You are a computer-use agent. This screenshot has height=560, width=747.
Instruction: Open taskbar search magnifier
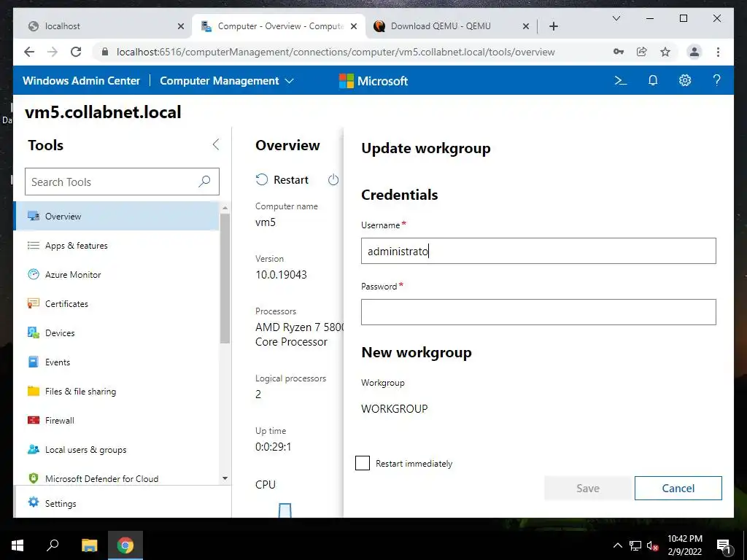tap(53, 545)
